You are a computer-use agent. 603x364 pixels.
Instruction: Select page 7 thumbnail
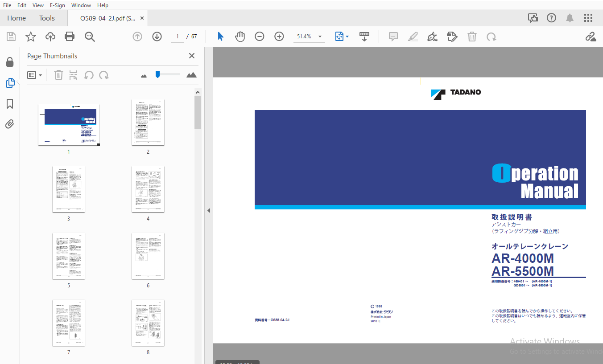pyautogui.click(x=69, y=323)
